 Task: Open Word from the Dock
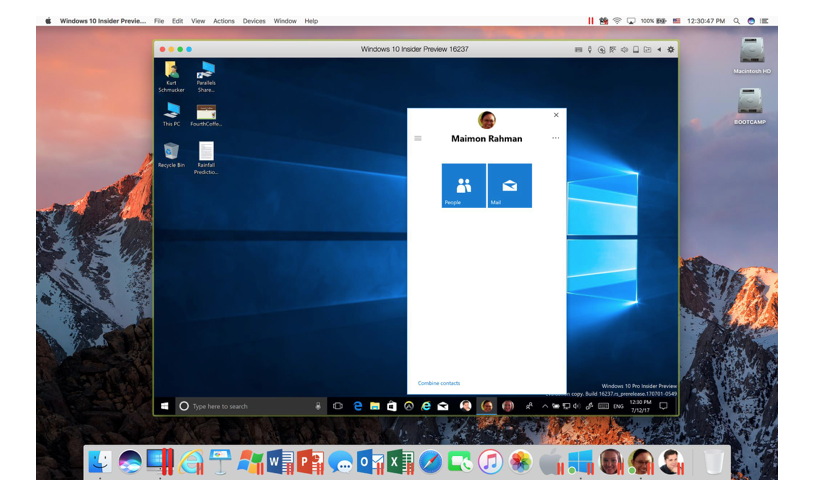pyautogui.click(x=280, y=462)
